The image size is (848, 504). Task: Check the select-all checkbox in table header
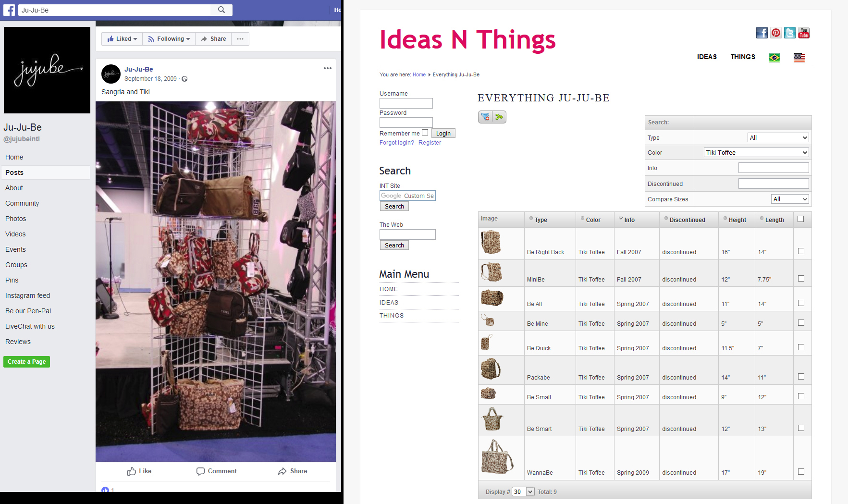(800, 219)
